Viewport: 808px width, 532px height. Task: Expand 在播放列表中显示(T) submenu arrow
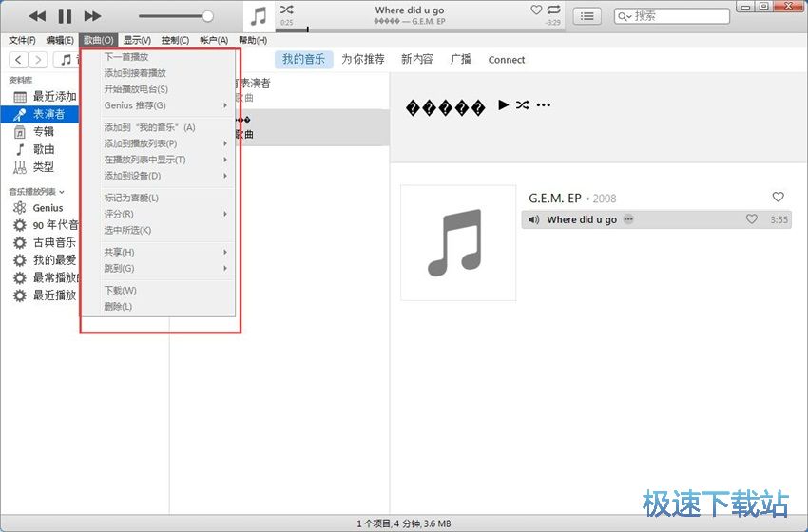pos(225,160)
